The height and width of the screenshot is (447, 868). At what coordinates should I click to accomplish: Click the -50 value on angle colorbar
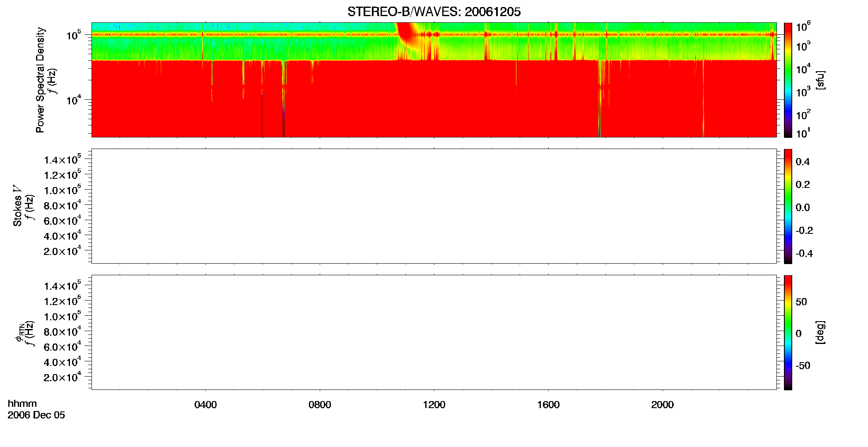click(803, 366)
